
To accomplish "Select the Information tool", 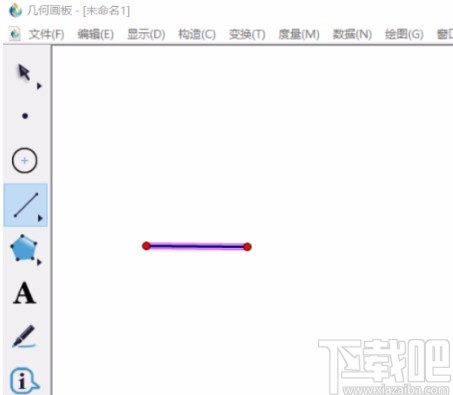I will pyautogui.click(x=24, y=380).
